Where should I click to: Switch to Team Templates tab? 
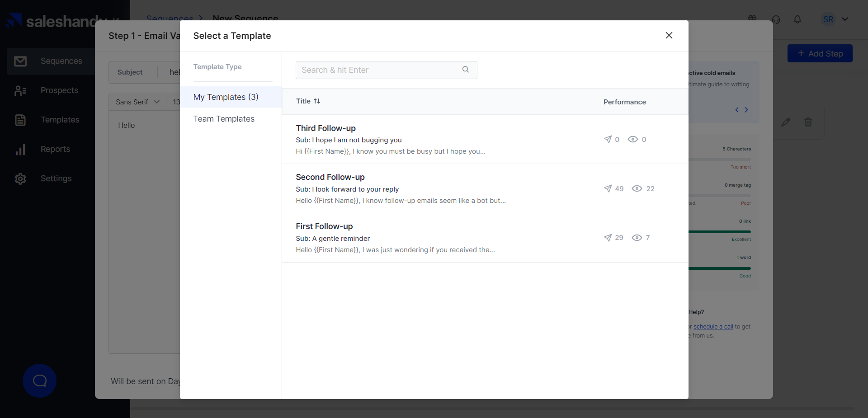(x=224, y=119)
